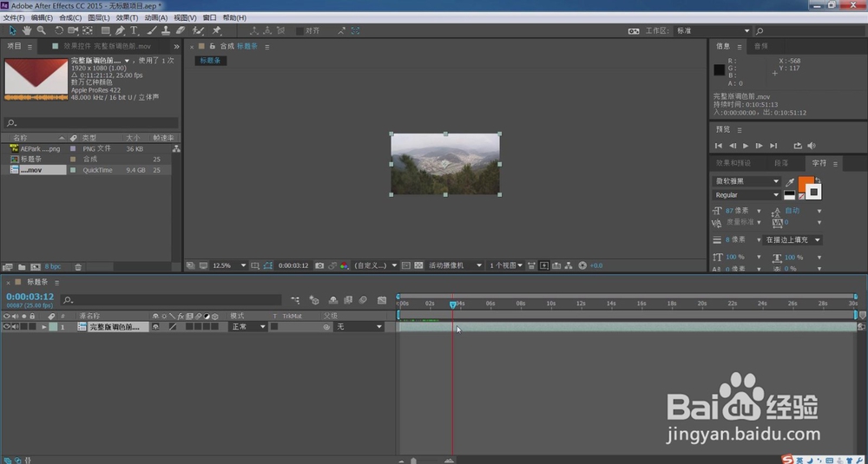Click the 标题条 breadcrumb in viewer

click(x=210, y=61)
